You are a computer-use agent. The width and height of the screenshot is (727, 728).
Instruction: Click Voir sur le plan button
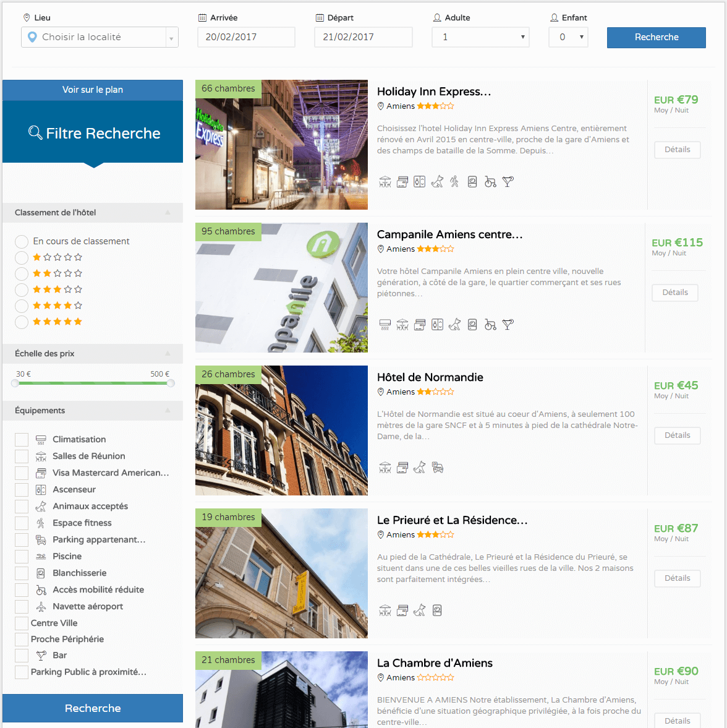tap(93, 90)
